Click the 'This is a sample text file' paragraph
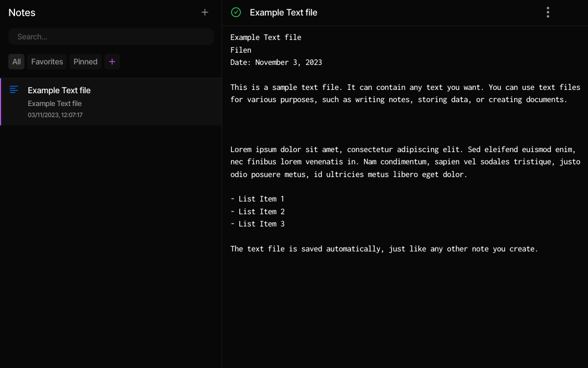Image resolution: width=588 pixels, height=368 pixels. pyautogui.click(x=405, y=93)
